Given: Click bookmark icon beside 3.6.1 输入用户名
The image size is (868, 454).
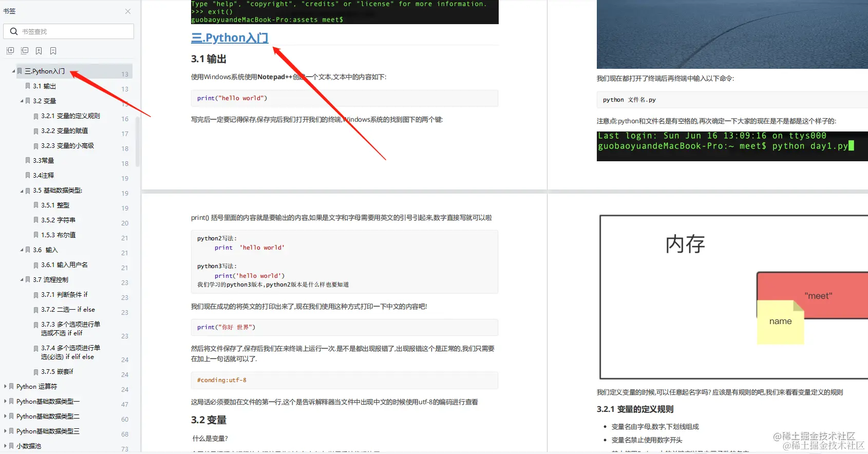Looking at the screenshot, I should (36, 265).
